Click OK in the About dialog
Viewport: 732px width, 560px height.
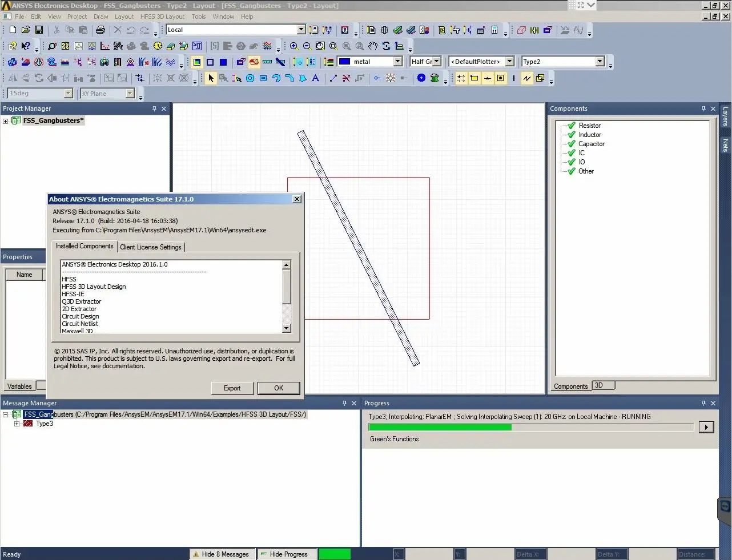pyautogui.click(x=279, y=388)
